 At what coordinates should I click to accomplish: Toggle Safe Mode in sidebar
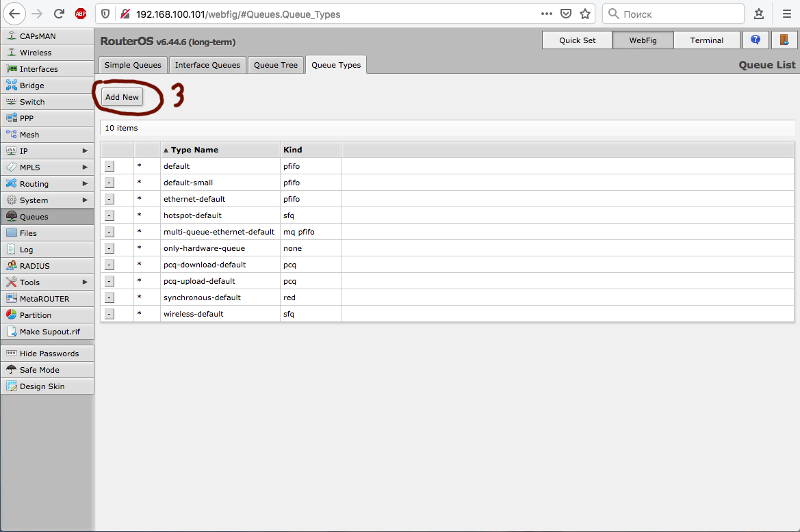pos(47,370)
